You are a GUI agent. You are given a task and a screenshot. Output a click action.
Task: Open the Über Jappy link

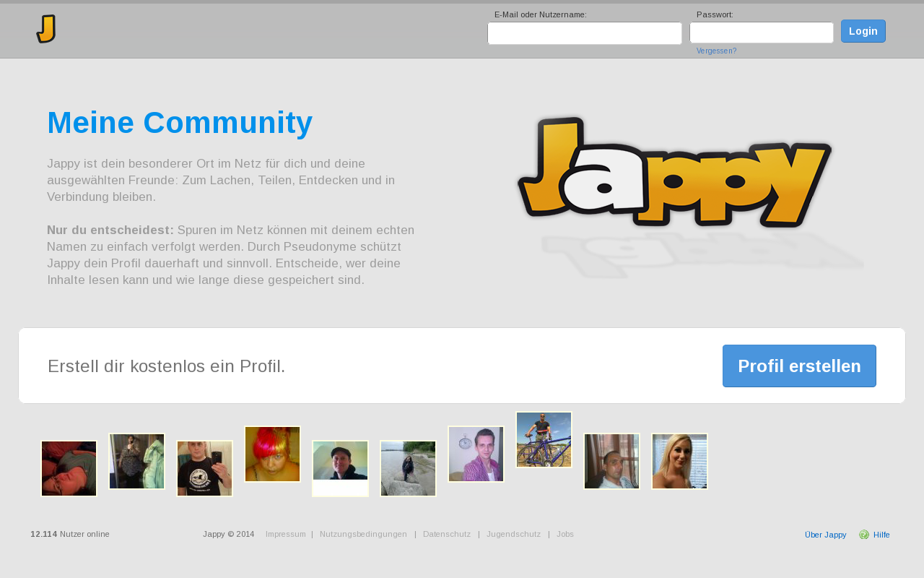tap(826, 535)
